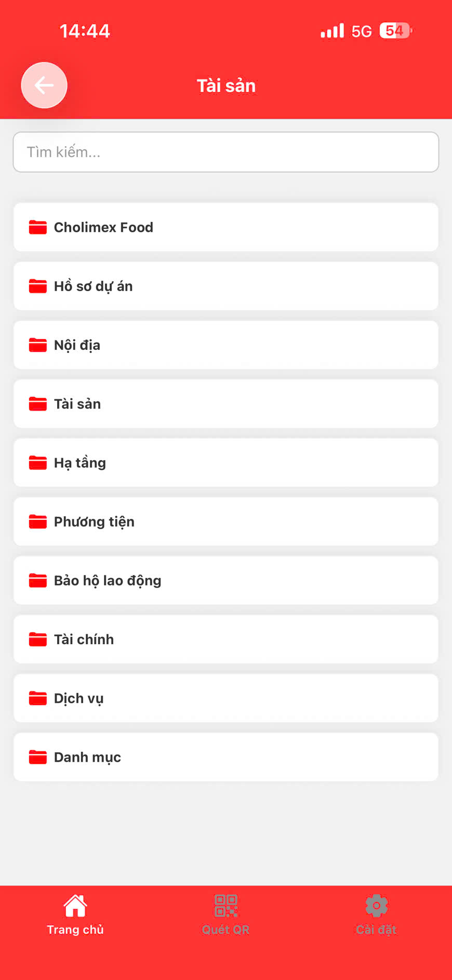The height and width of the screenshot is (980, 452).
Task: Open the Tài sản folder row
Action: click(x=226, y=404)
